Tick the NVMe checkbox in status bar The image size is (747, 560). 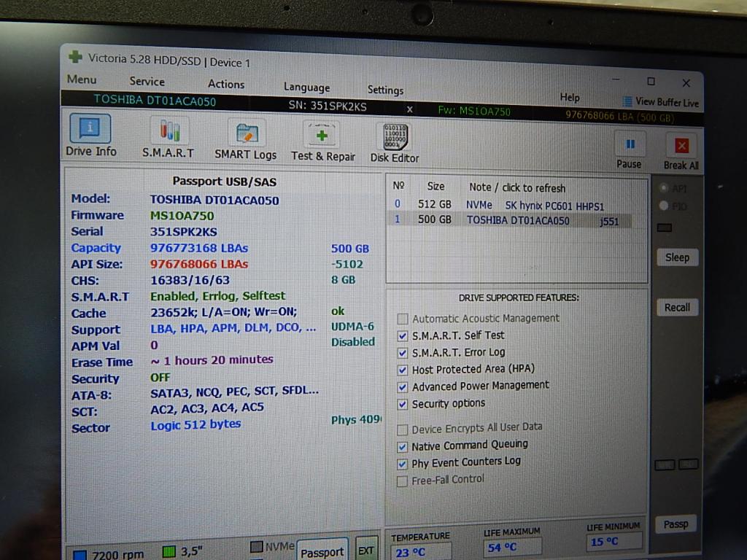click(x=256, y=546)
